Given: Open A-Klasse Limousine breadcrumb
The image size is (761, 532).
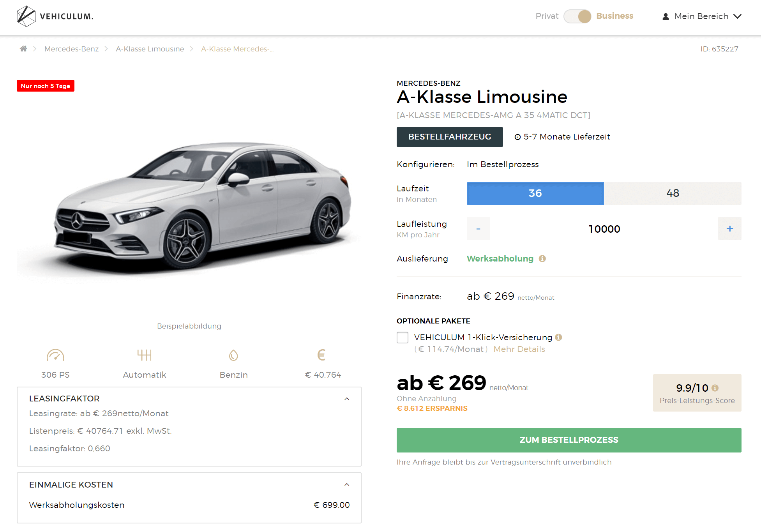Looking at the screenshot, I should click(x=150, y=49).
